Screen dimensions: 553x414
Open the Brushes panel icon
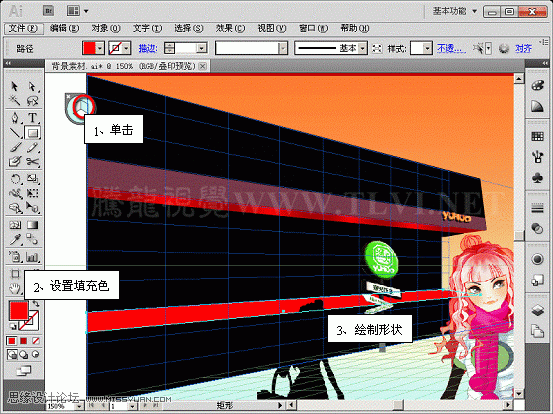(x=537, y=157)
